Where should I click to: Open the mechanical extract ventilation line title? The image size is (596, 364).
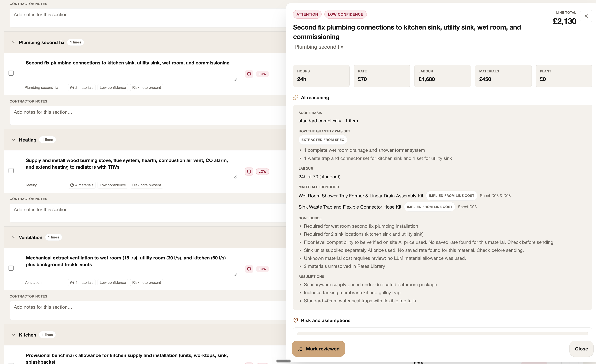coord(126,261)
